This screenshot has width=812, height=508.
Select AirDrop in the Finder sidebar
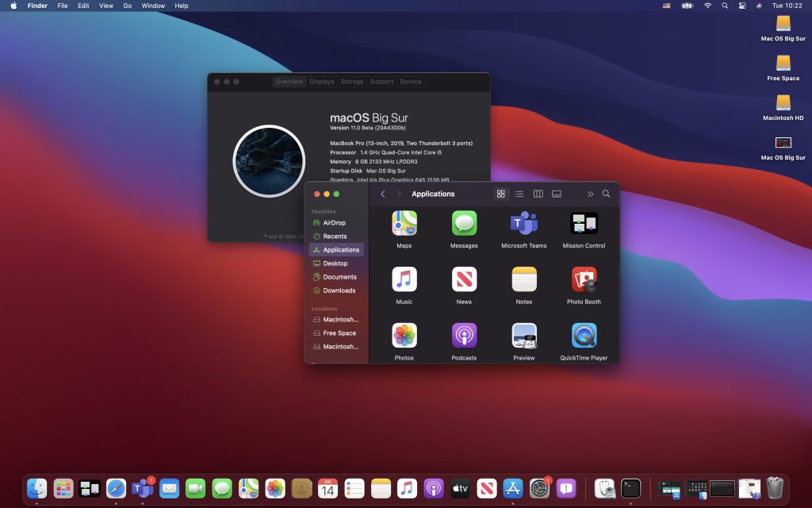click(x=334, y=223)
